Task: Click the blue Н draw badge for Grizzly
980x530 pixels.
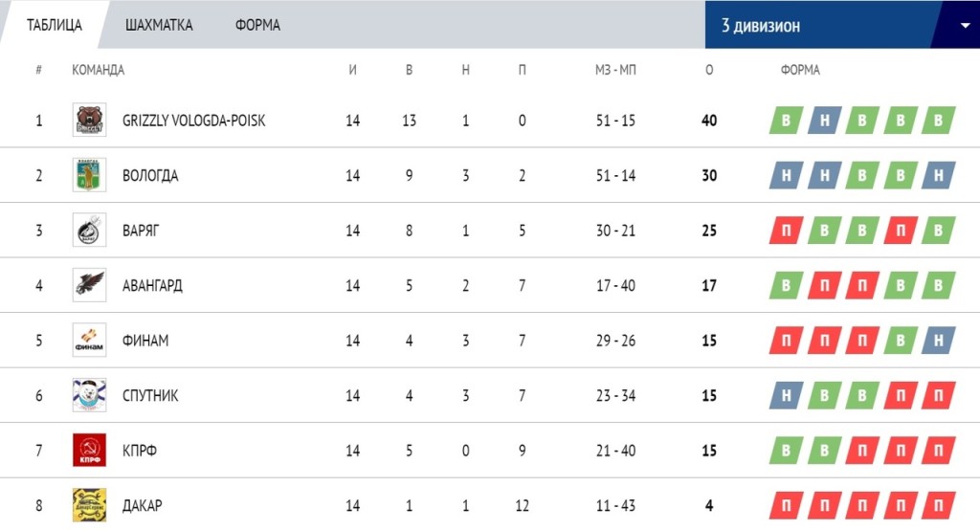Action: click(x=824, y=121)
